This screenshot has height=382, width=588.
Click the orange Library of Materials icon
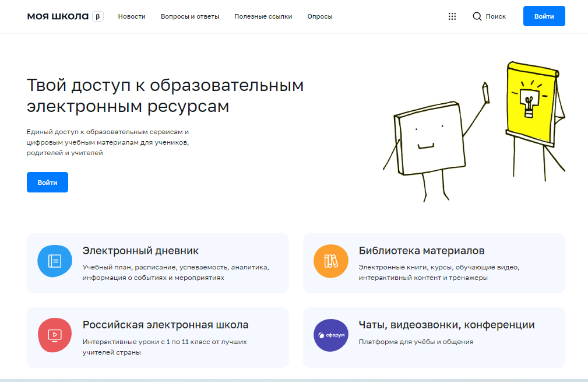(x=330, y=261)
